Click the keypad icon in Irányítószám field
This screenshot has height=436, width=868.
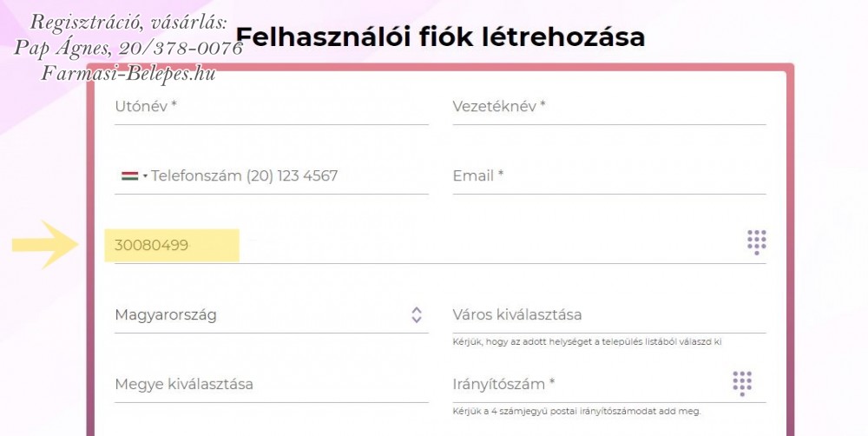[x=742, y=383]
